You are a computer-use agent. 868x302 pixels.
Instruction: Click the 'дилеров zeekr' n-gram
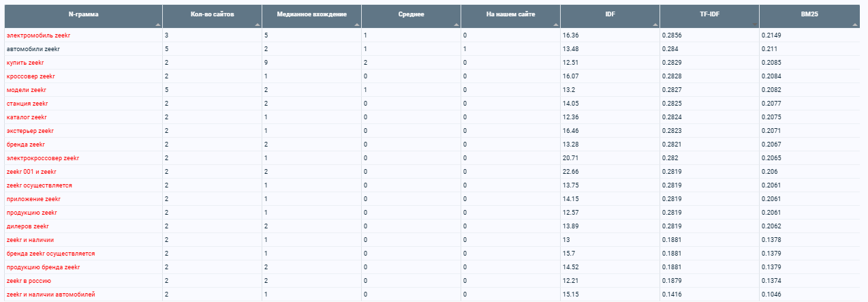[x=27, y=226]
